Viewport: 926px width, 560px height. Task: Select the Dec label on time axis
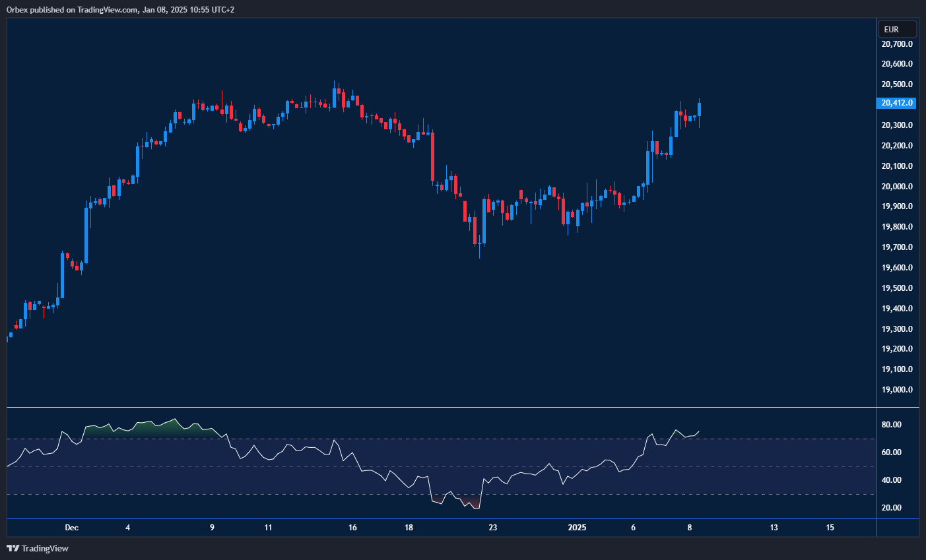point(71,528)
